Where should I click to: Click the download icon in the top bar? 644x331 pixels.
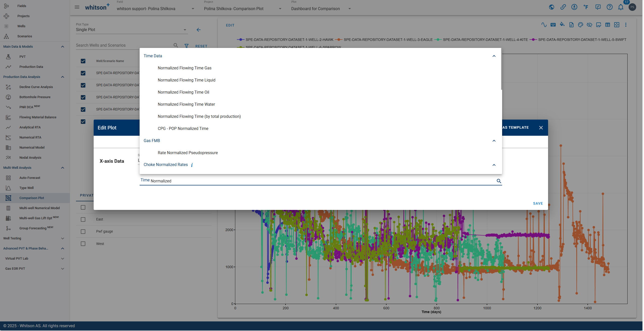click(574, 7)
